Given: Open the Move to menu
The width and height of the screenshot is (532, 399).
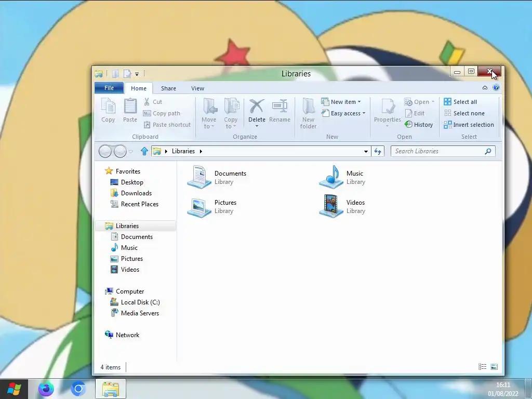Looking at the screenshot, I should click(x=209, y=113).
